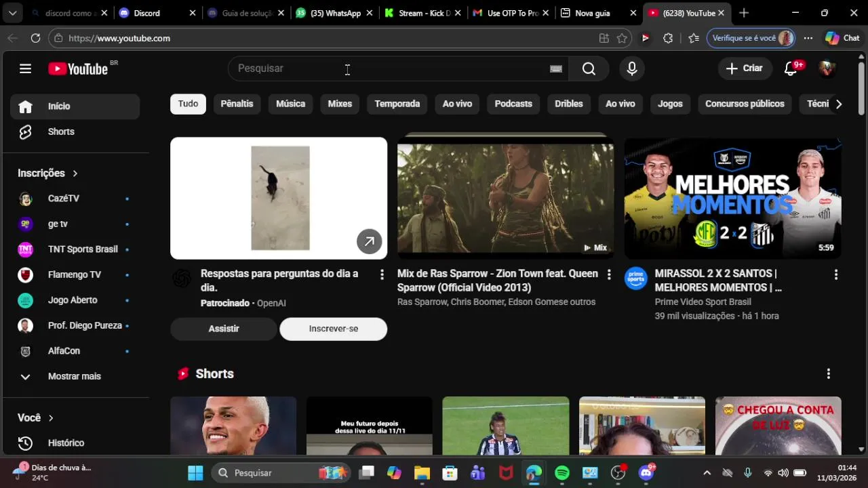Click the YouTube logo
This screenshot has width=868, height=488.
click(78, 68)
